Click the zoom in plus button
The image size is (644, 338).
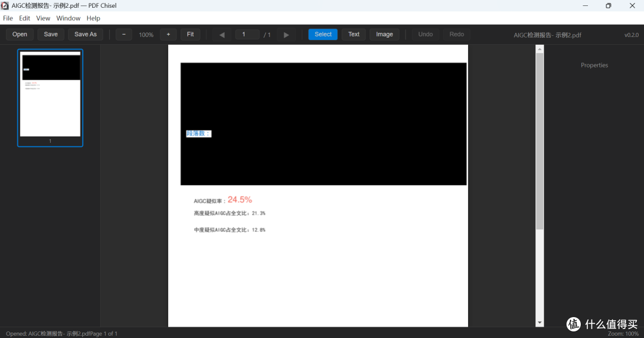(x=168, y=35)
